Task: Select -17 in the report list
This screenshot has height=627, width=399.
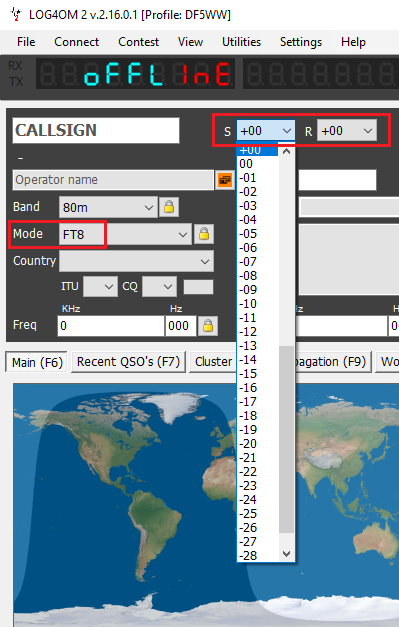Action: 258,401
